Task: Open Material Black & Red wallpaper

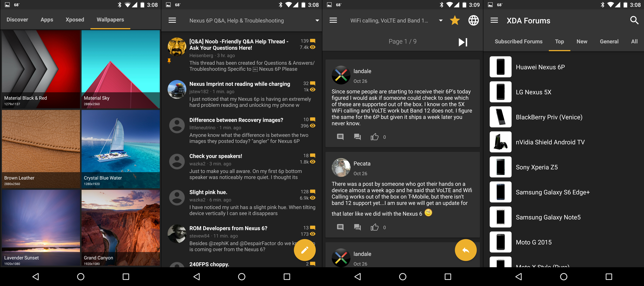Action: pyautogui.click(x=41, y=69)
